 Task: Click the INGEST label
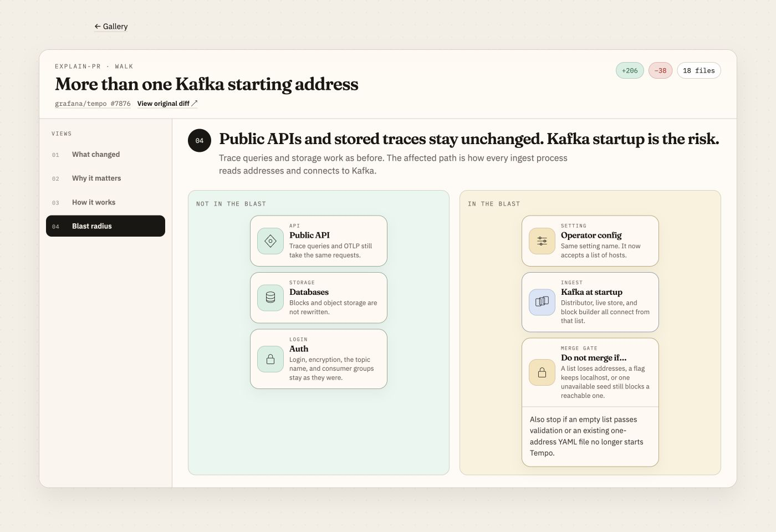(571, 283)
